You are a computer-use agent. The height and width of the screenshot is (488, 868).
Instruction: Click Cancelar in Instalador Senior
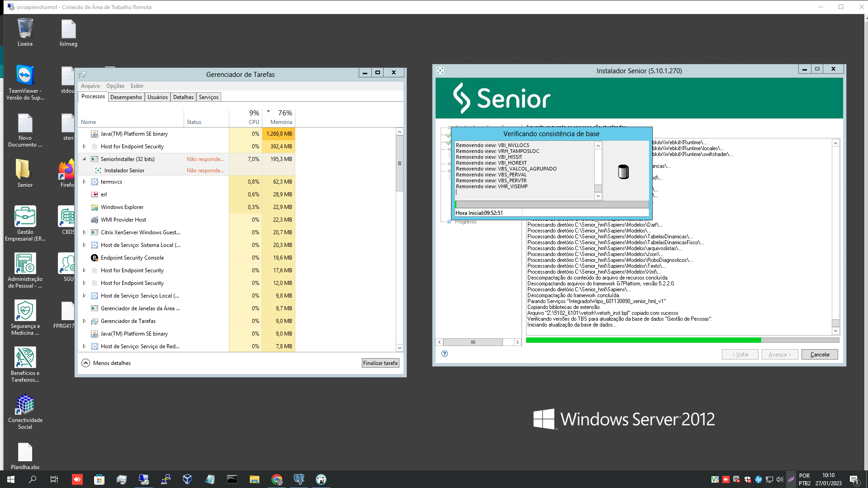[820, 355]
